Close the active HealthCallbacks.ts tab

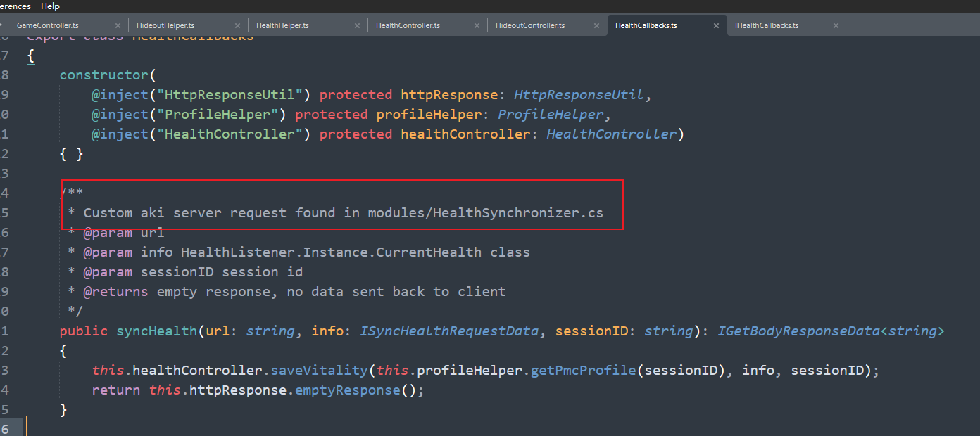(717, 25)
